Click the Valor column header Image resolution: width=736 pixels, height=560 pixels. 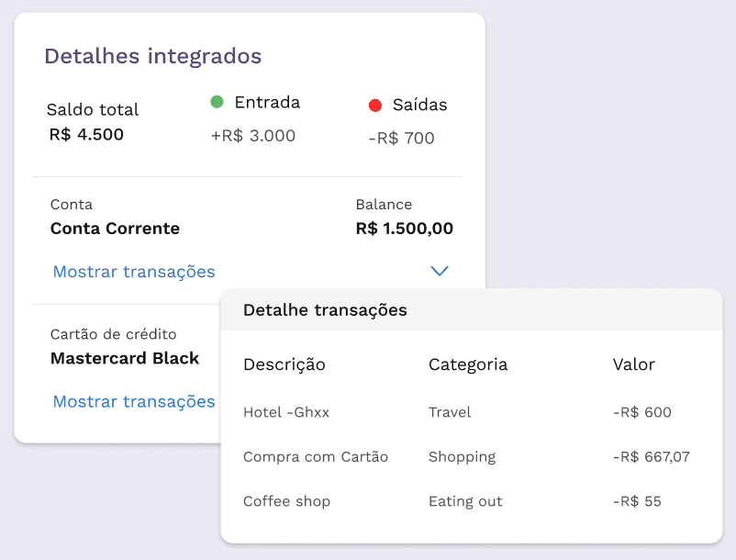click(x=633, y=364)
